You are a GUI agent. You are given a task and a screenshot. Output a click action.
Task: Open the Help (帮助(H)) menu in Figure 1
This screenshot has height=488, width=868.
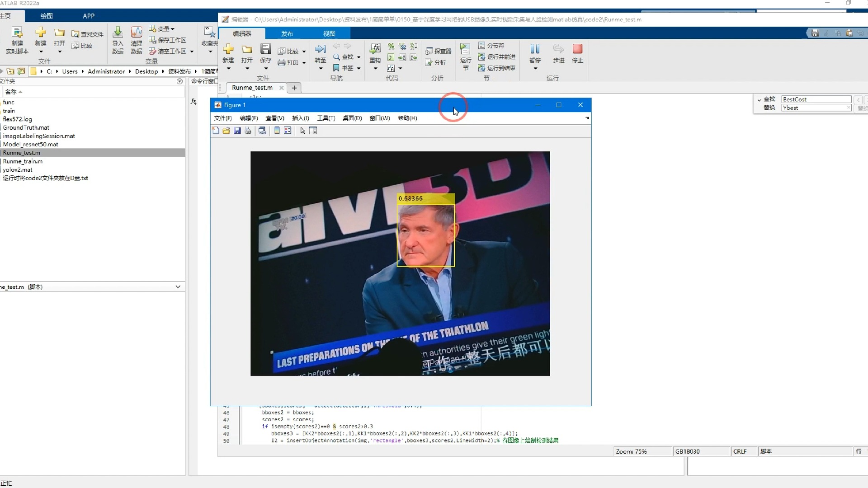pos(407,118)
